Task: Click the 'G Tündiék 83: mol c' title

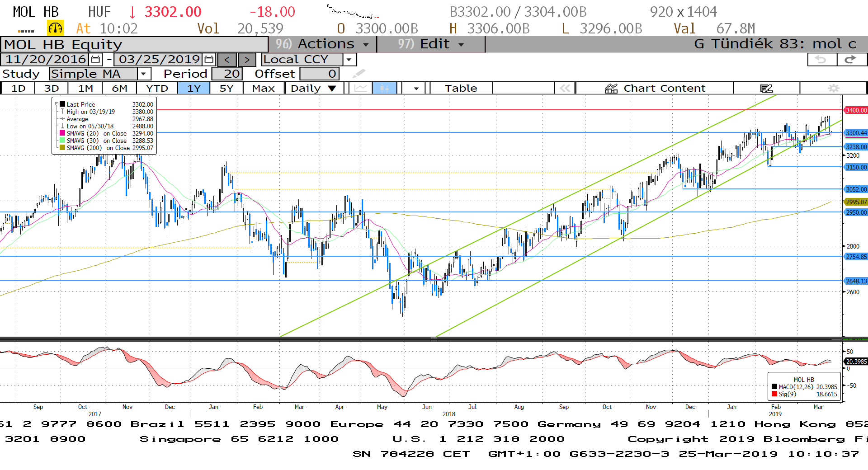Action: point(775,44)
